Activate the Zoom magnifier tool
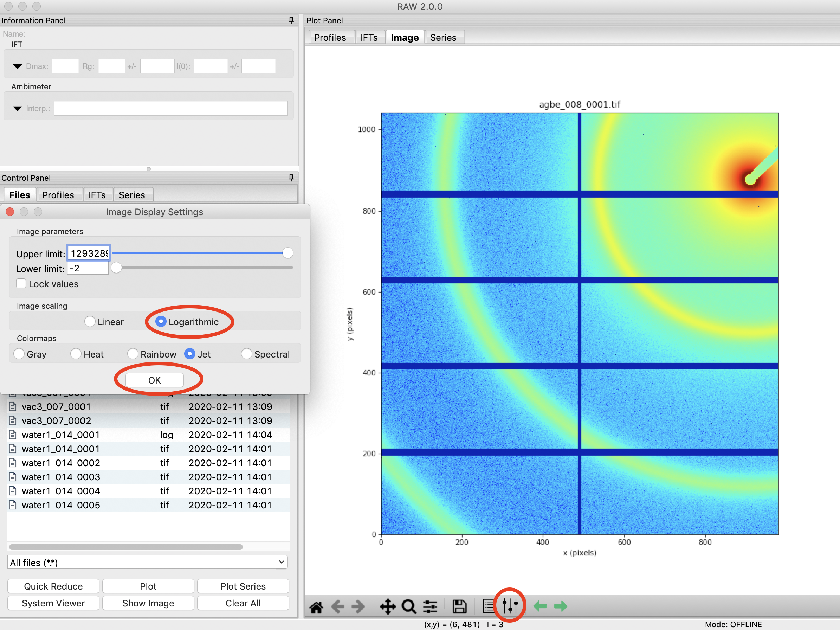This screenshot has width=840, height=630. tap(409, 606)
